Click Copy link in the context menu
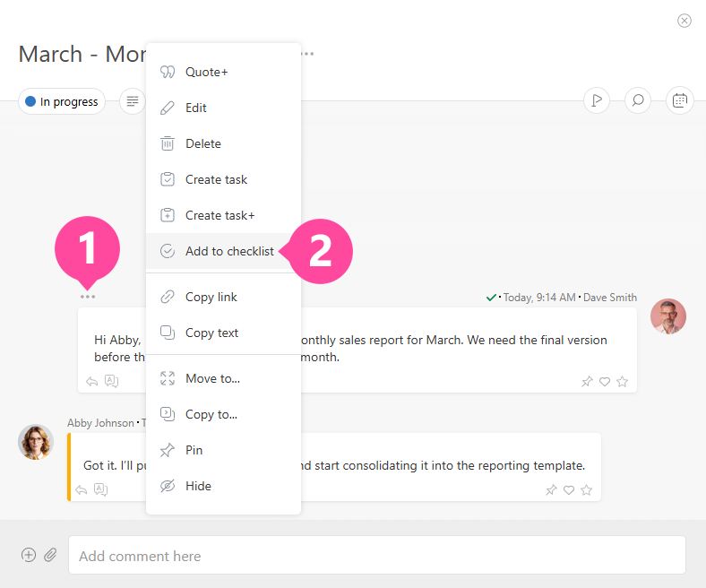 pyautogui.click(x=211, y=297)
